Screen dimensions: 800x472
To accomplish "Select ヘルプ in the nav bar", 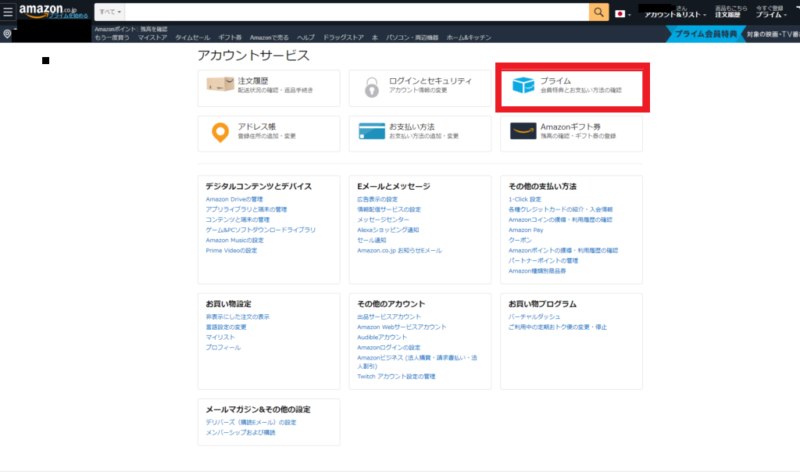I will [306, 38].
